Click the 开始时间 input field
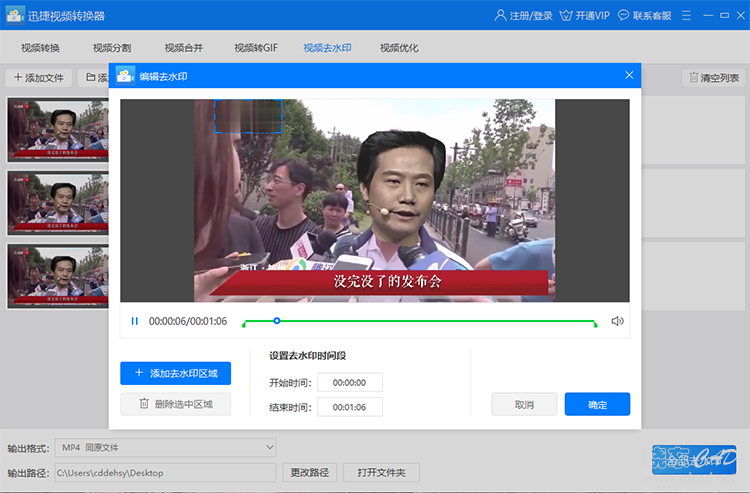The height and width of the screenshot is (493, 750). pyautogui.click(x=350, y=383)
